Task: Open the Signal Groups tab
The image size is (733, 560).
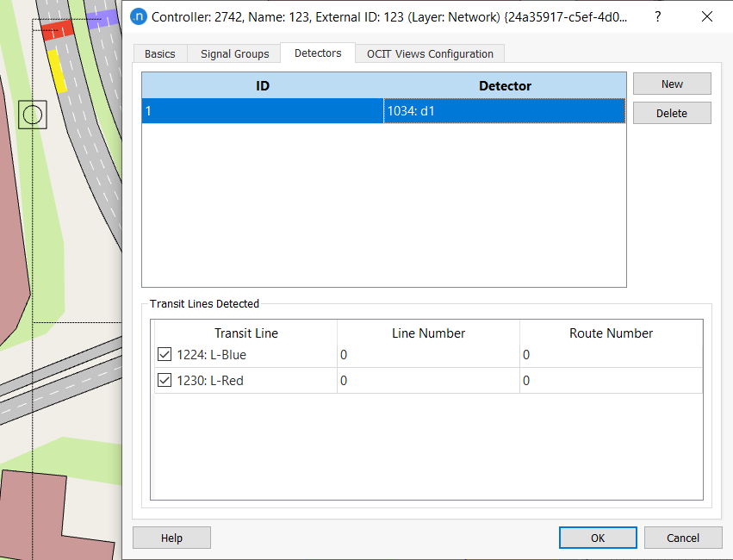Action: 233,53
